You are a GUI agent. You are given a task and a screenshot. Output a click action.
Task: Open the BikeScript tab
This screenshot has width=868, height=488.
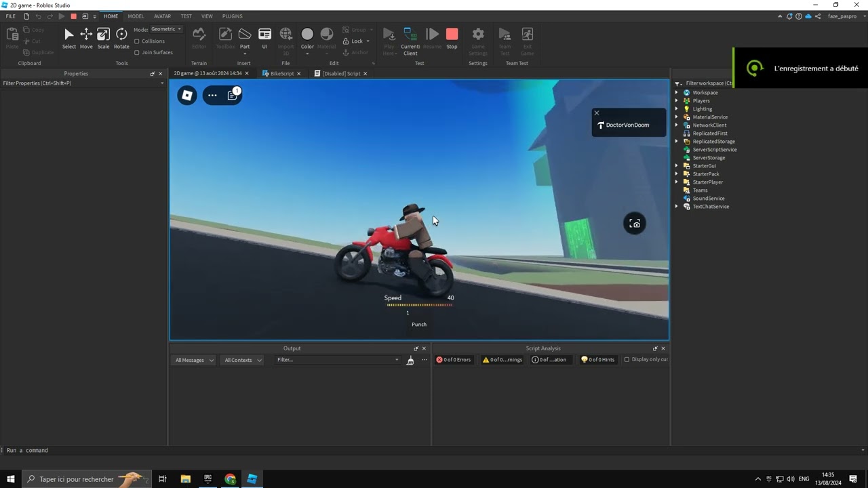(281, 73)
